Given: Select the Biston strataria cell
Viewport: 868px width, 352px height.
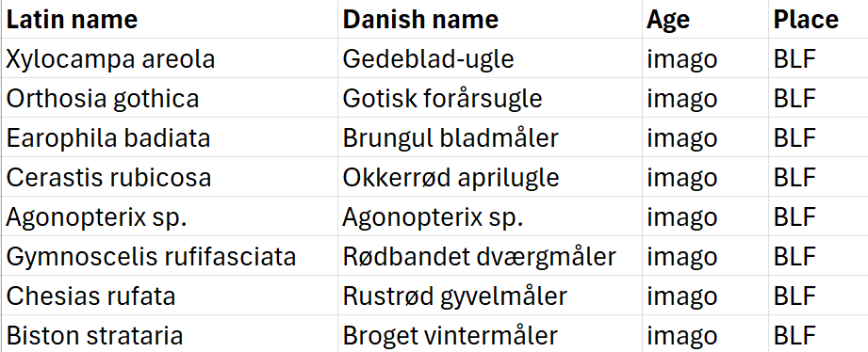Looking at the screenshot, I should pos(170,334).
